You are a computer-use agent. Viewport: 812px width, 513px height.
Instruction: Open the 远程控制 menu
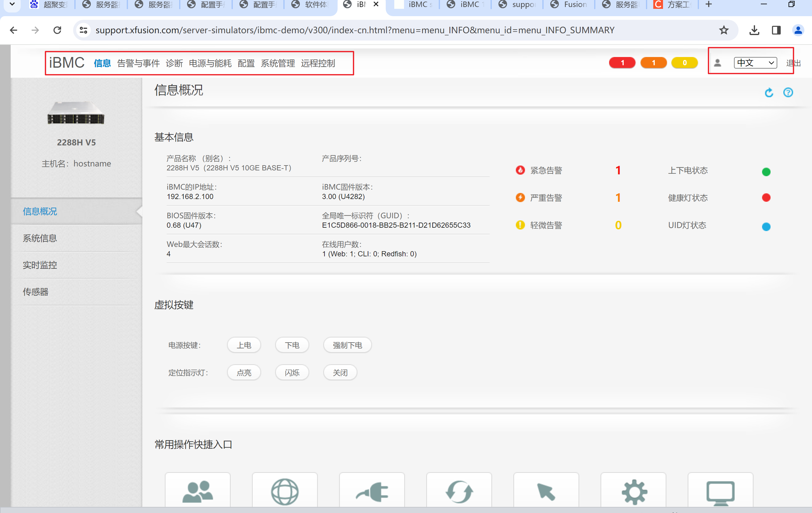pos(318,63)
